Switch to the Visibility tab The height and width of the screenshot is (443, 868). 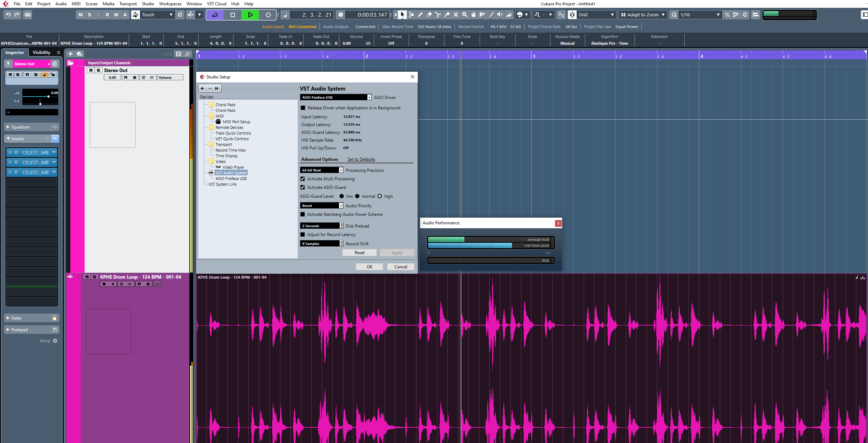point(42,53)
